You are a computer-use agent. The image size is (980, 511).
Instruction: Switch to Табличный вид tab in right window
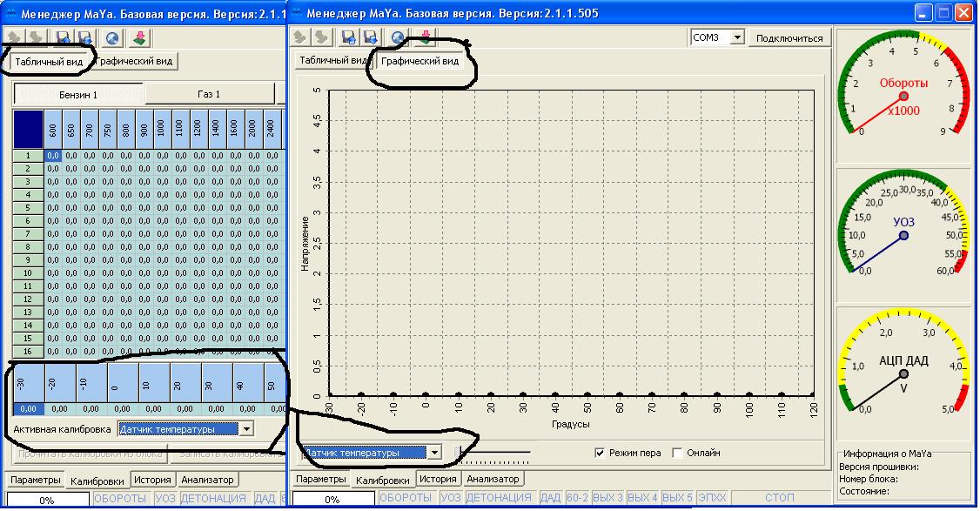[332, 61]
